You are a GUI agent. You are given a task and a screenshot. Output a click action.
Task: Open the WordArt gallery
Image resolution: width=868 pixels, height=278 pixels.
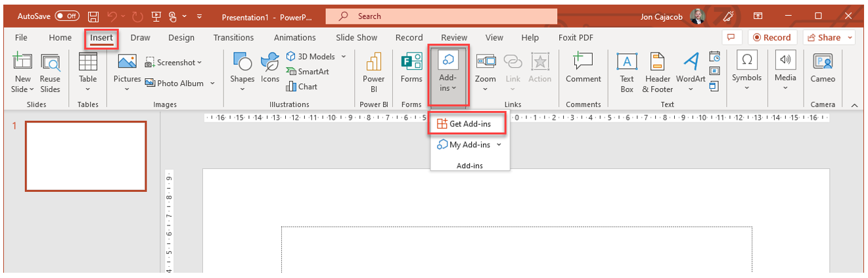[x=691, y=69]
